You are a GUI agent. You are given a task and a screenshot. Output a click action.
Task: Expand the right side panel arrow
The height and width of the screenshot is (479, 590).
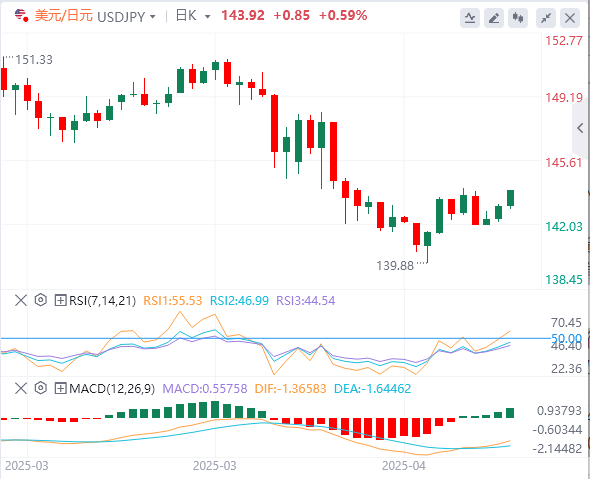tap(581, 128)
